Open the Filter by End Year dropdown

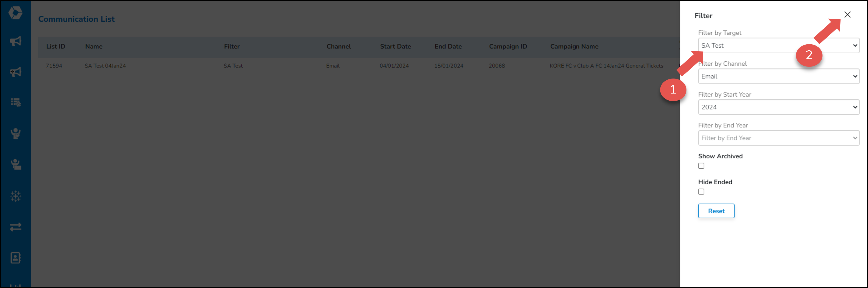[x=778, y=138]
